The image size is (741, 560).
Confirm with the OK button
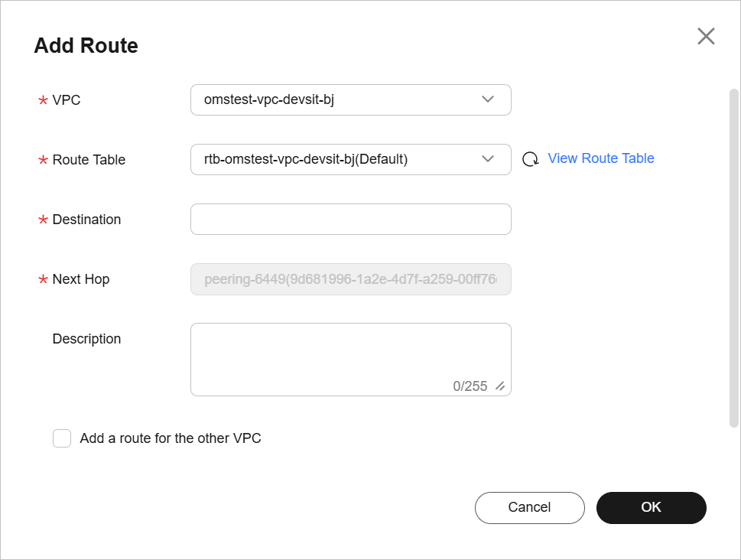tap(651, 507)
